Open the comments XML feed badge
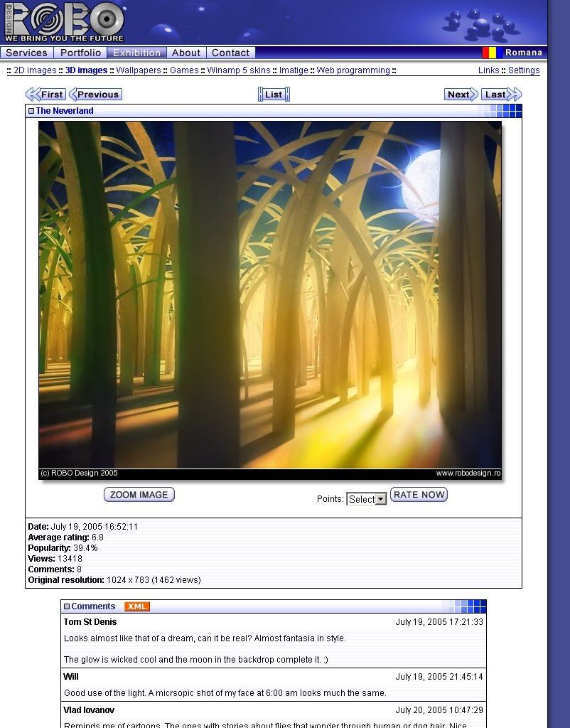Viewport: 570px width, 728px height. pos(136,606)
